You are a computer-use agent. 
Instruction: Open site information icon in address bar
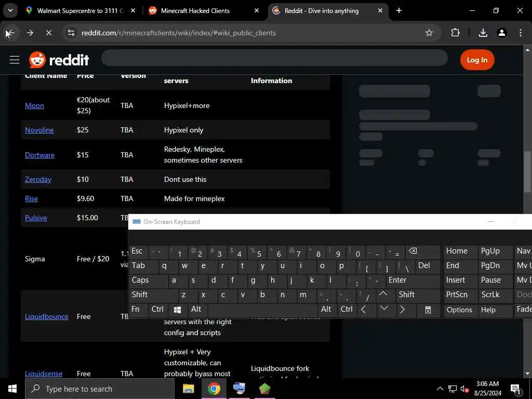pyautogui.click(x=71, y=33)
